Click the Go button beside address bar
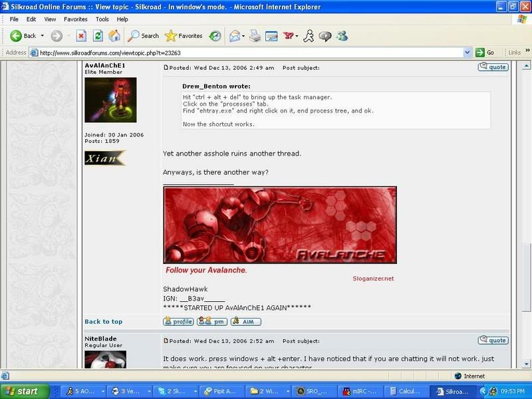 tap(486, 53)
